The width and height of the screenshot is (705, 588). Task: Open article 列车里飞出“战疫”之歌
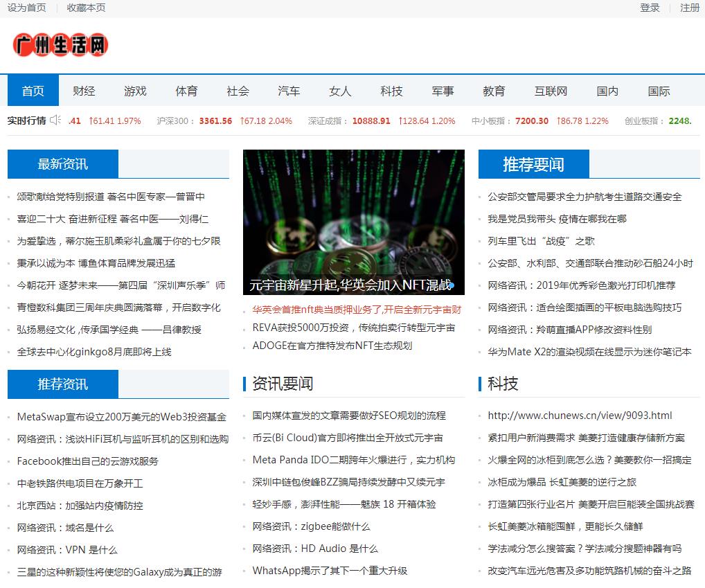click(x=542, y=241)
